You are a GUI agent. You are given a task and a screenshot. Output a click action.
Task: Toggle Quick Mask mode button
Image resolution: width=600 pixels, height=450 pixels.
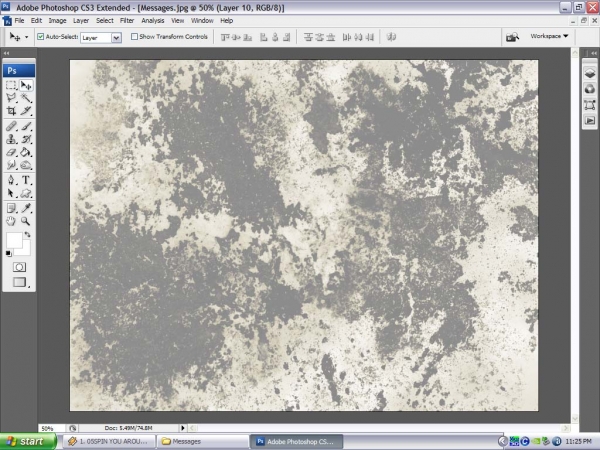(x=19, y=267)
